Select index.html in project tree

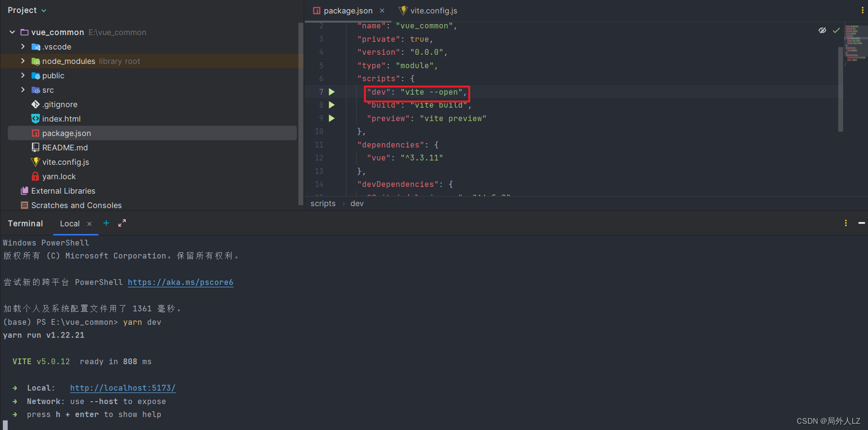[x=62, y=119]
